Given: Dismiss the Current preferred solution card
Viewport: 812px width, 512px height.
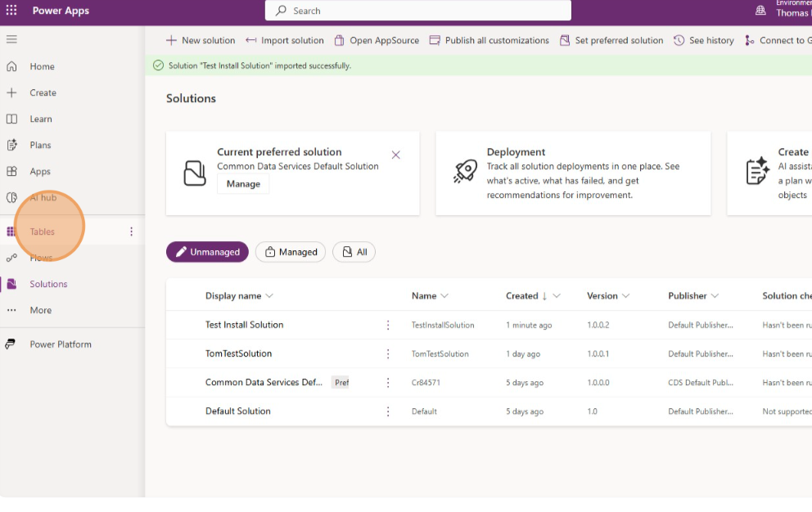Looking at the screenshot, I should pos(395,155).
